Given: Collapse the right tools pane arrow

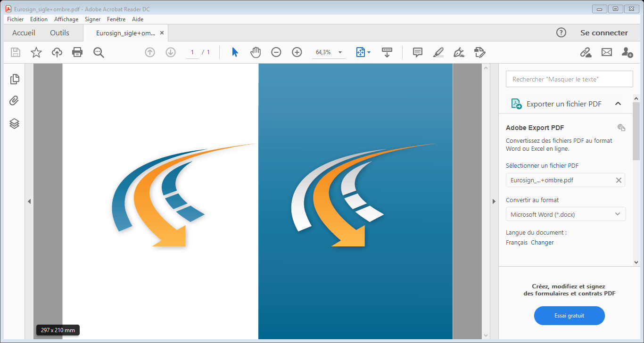Looking at the screenshot, I should point(494,201).
